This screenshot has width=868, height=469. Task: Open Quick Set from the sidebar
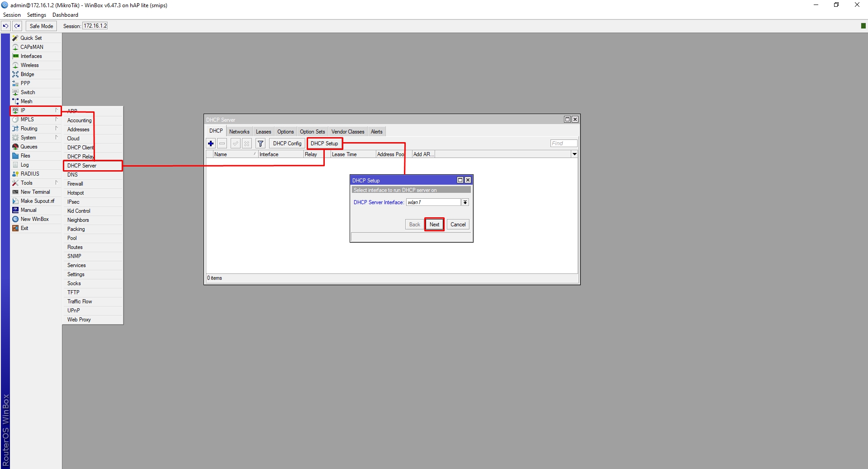(31, 38)
